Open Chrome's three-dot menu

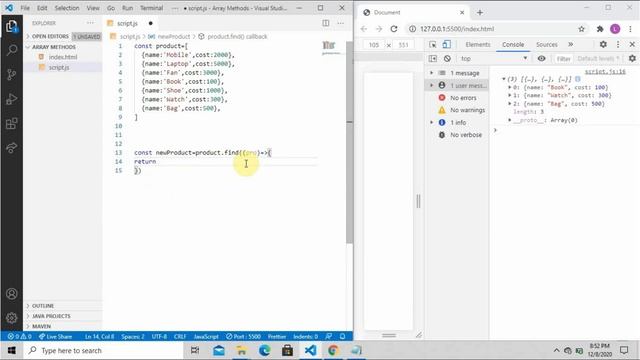tap(630, 29)
